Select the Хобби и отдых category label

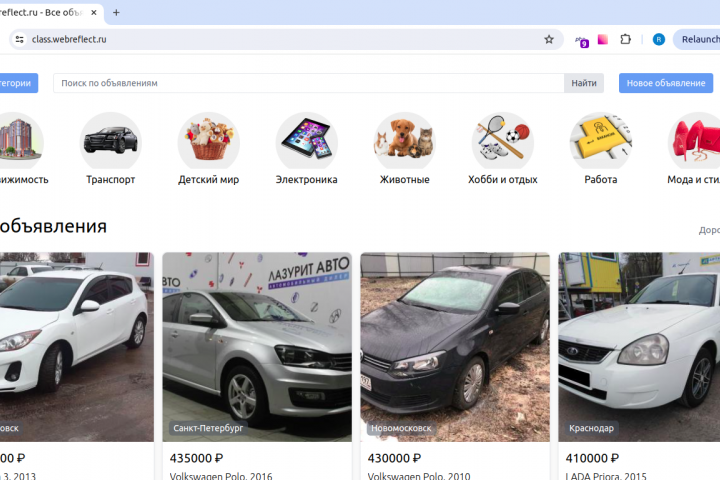pyautogui.click(x=502, y=180)
